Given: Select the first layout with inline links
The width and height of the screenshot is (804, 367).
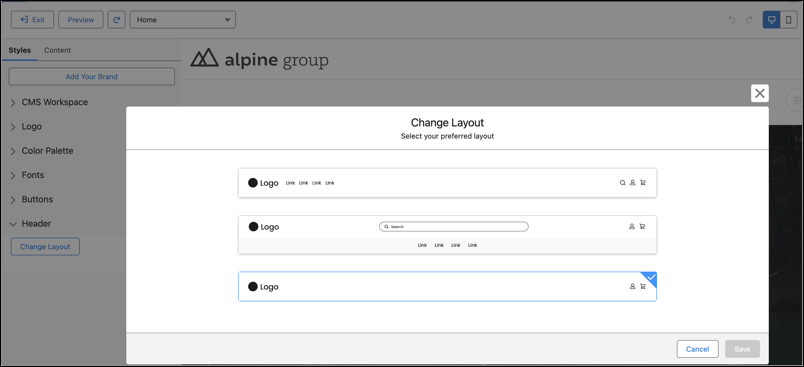Looking at the screenshot, I should 447,182.
